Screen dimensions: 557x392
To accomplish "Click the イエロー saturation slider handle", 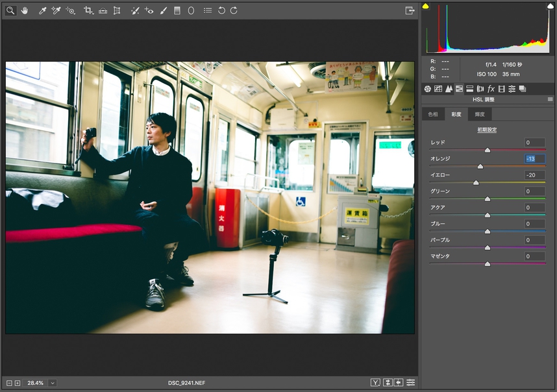I will tap(476, 183).
